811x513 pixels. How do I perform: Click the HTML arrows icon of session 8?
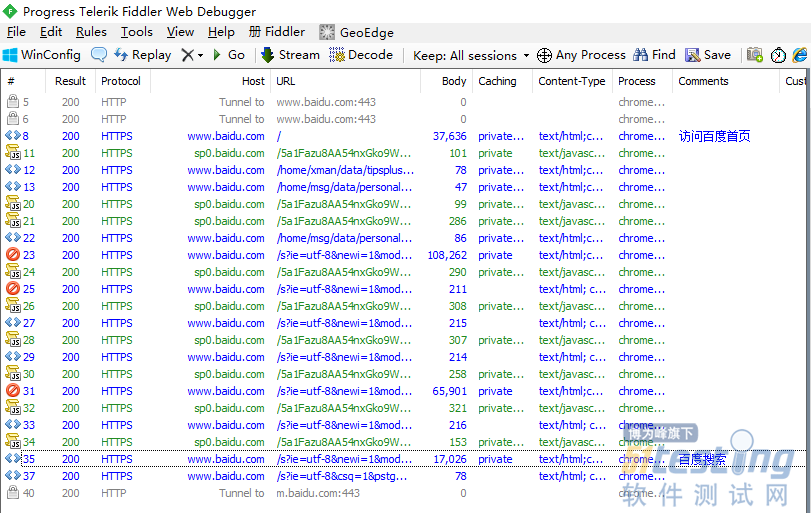pos(13,135)
